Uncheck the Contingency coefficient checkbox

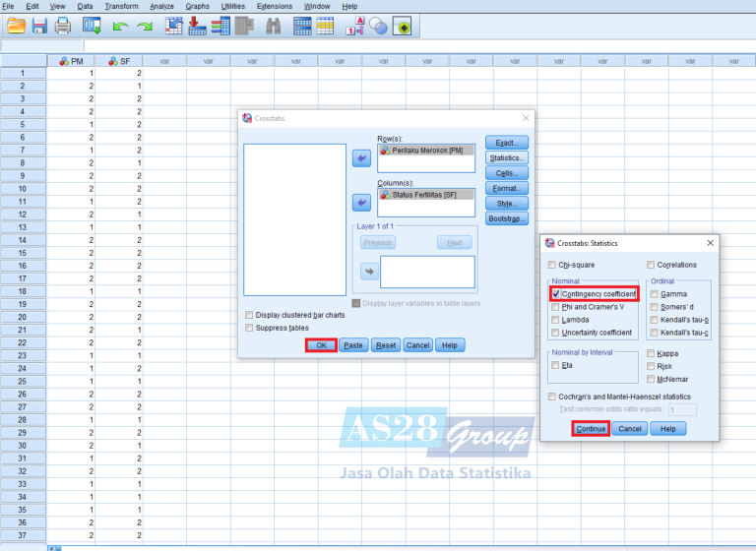pos(557,293)
